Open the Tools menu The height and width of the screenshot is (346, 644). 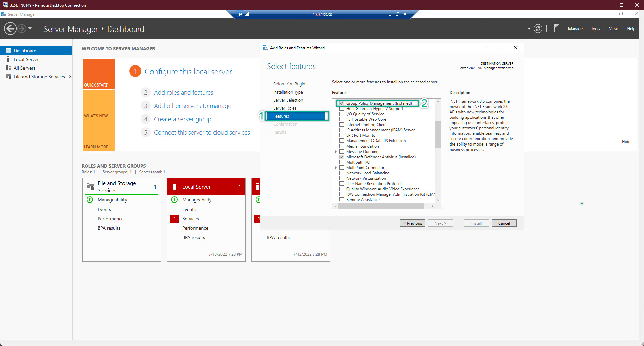[596, 29]
